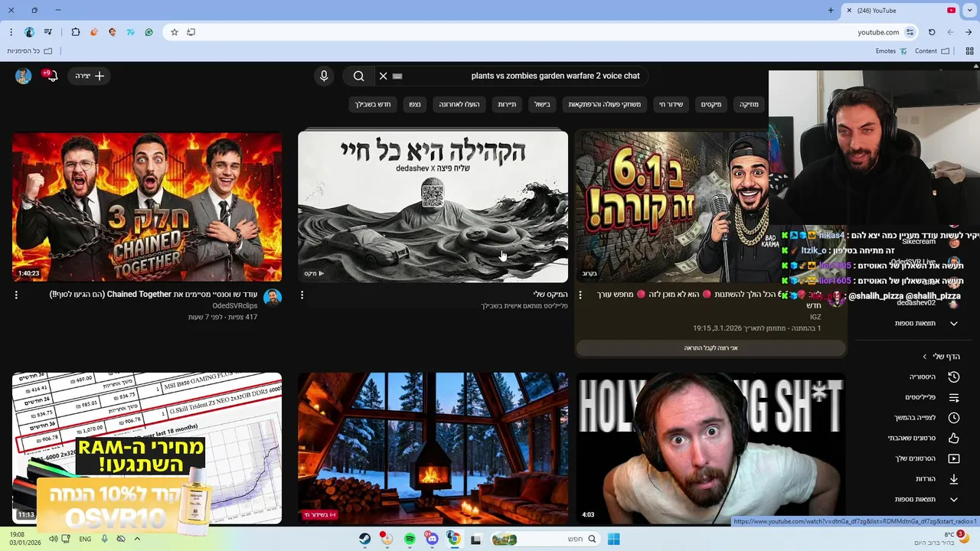
Task: Open Spotify from the taskbar
Action: (x=410, y=539)
